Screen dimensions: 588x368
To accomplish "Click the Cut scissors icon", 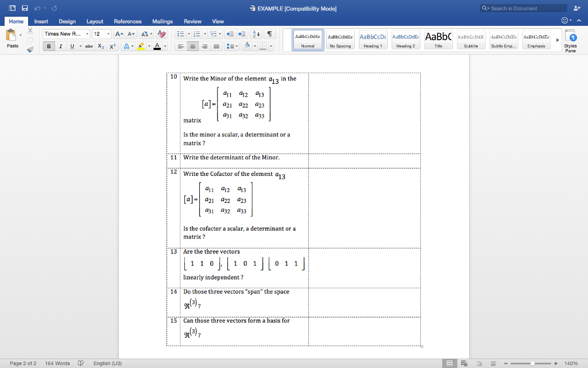I will tap(30, 31).
